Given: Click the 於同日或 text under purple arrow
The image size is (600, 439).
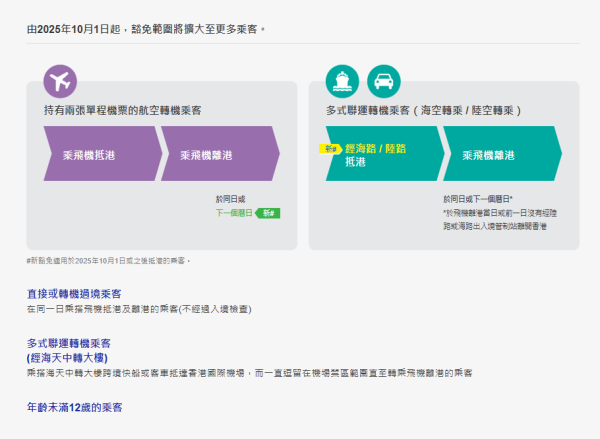Looking at the screenshot, I should click(x=230, y=199).
